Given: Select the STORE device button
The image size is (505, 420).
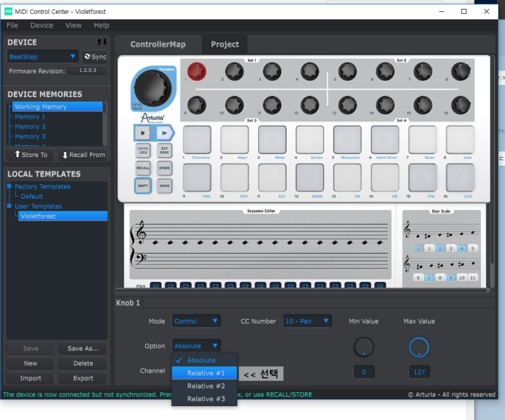Looking at the screenshot, I should (x=164, y=168).
